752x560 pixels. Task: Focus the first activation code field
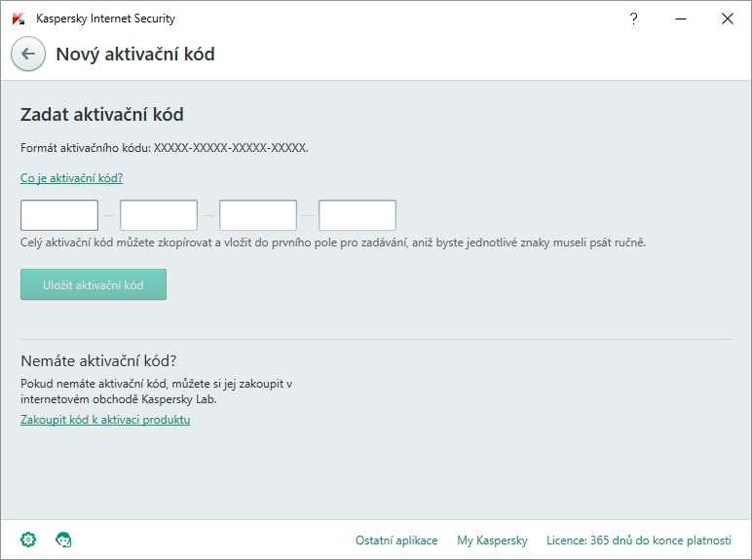click(x=59, y=215)
